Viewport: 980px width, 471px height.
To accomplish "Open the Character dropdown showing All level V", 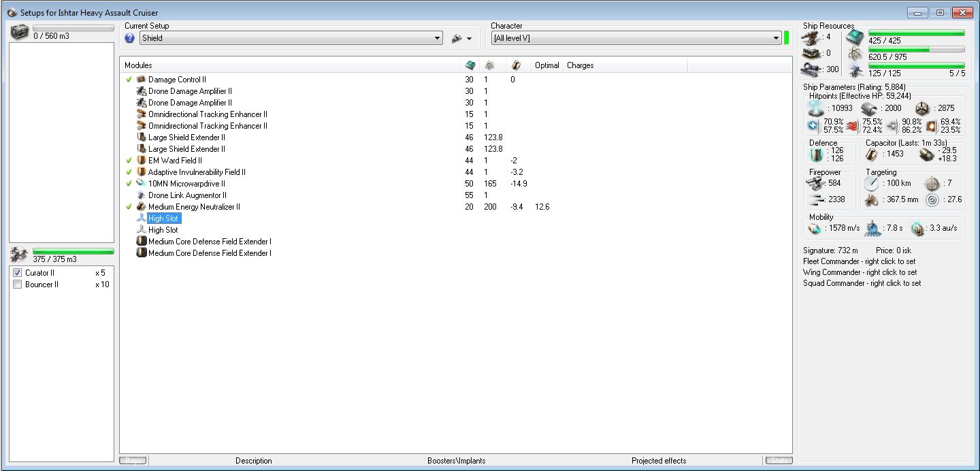I will pyautogui.click(x=636, y=38).
